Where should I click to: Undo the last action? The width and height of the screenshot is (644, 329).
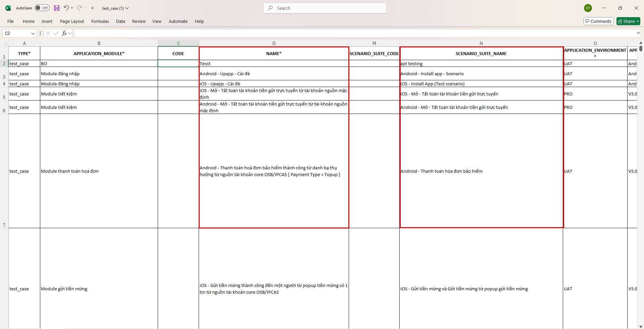pos(66,8)
